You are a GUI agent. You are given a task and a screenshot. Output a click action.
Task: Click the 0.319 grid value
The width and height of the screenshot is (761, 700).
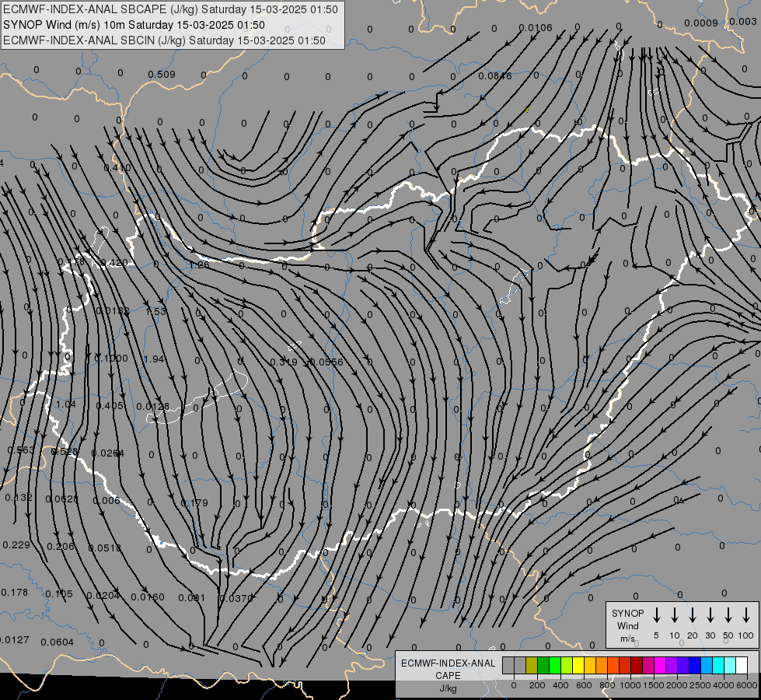pos(284,362)
